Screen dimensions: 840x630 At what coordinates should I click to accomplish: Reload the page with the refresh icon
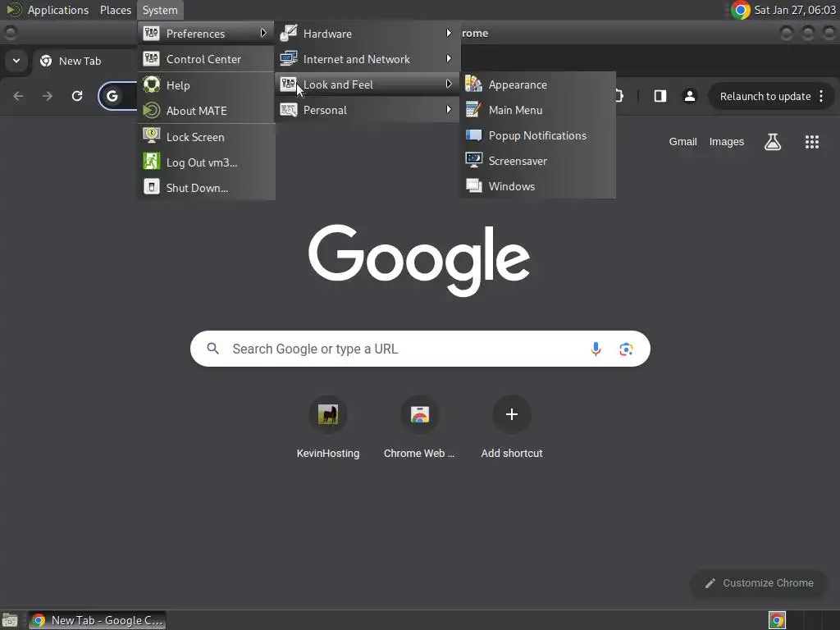77,96
